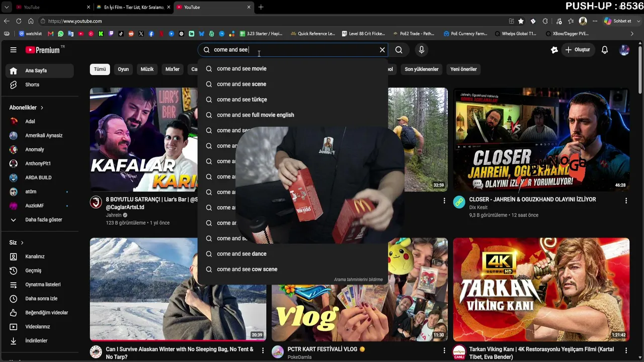Select the Tümü filter chip
Screen dimensions: 644x362
(x=100, y=69)
